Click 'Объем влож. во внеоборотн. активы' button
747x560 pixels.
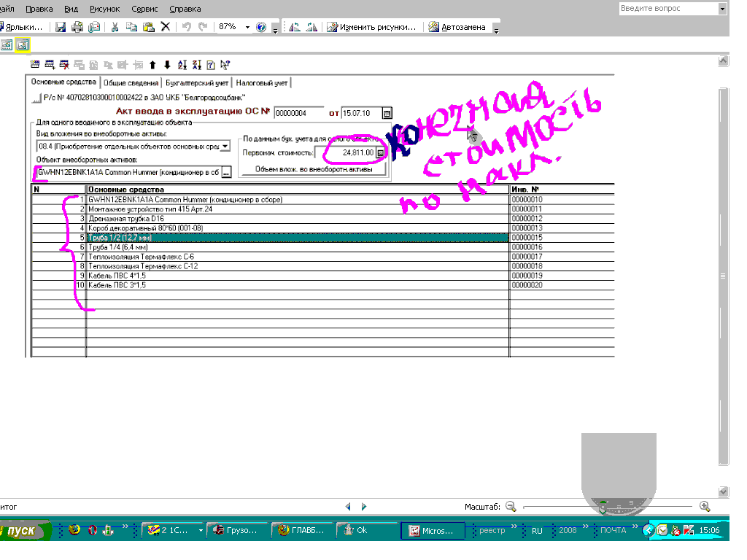point(314,169)
